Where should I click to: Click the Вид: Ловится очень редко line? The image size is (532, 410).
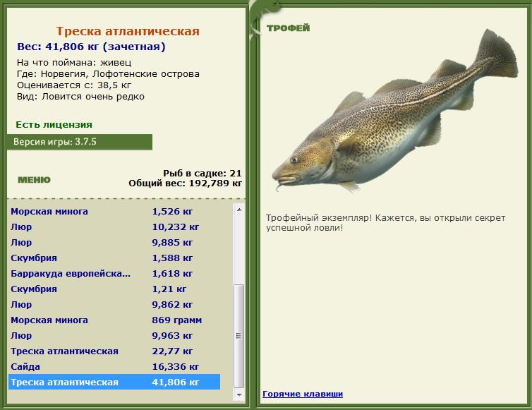(80, 97)
